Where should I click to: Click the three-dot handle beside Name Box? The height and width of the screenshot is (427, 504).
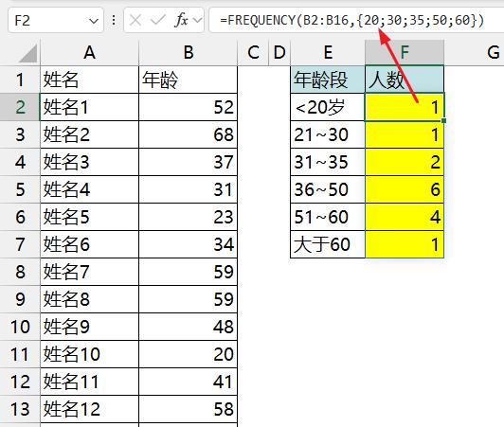click(x=114, y=21)
